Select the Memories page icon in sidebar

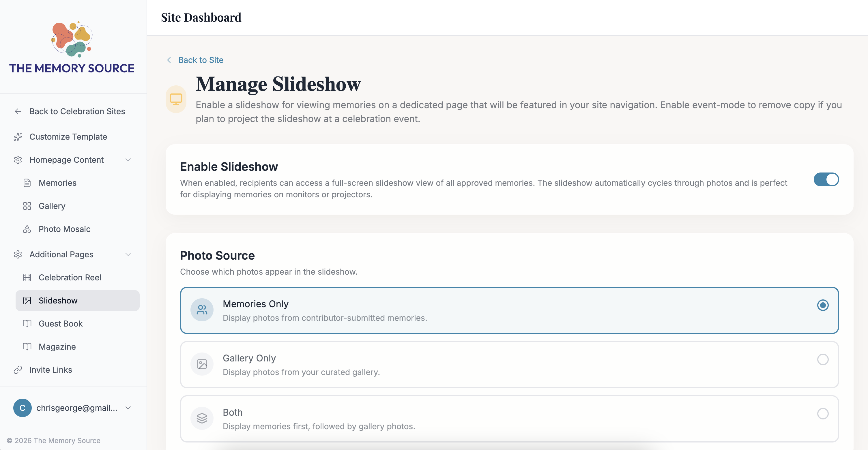tap(27, 183)
